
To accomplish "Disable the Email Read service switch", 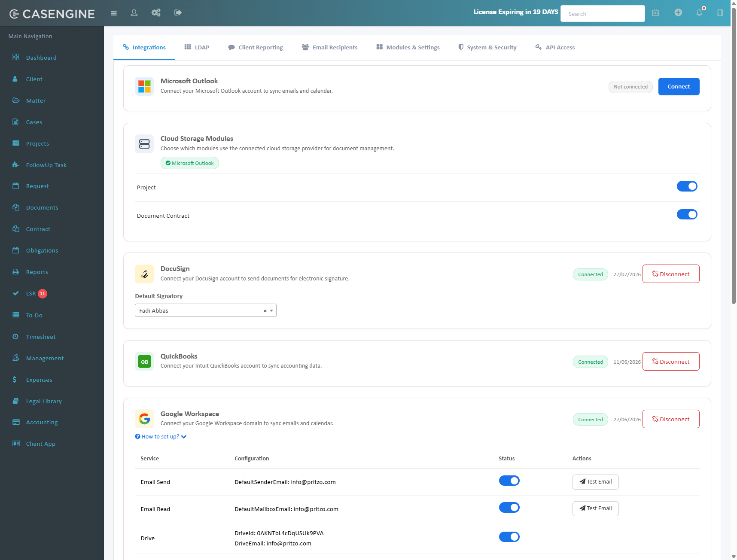I will [x=509, y=508].
